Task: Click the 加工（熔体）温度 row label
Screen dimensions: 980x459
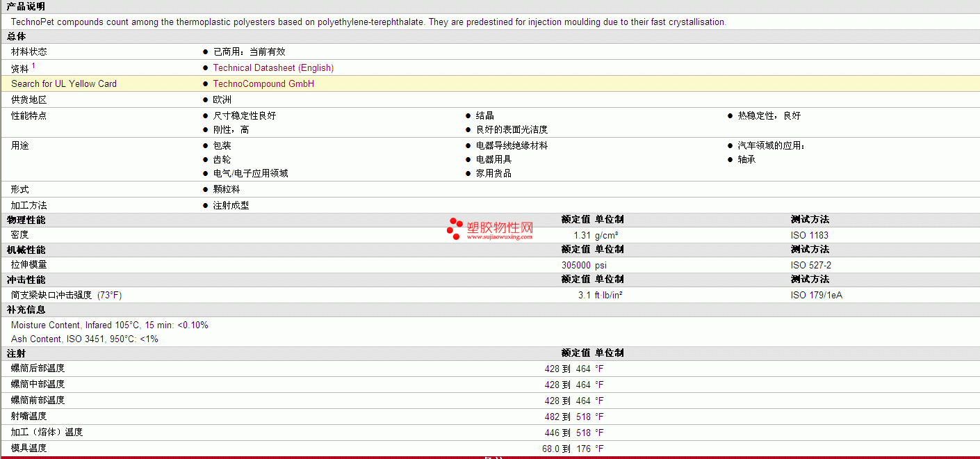Action: [47, 433]
